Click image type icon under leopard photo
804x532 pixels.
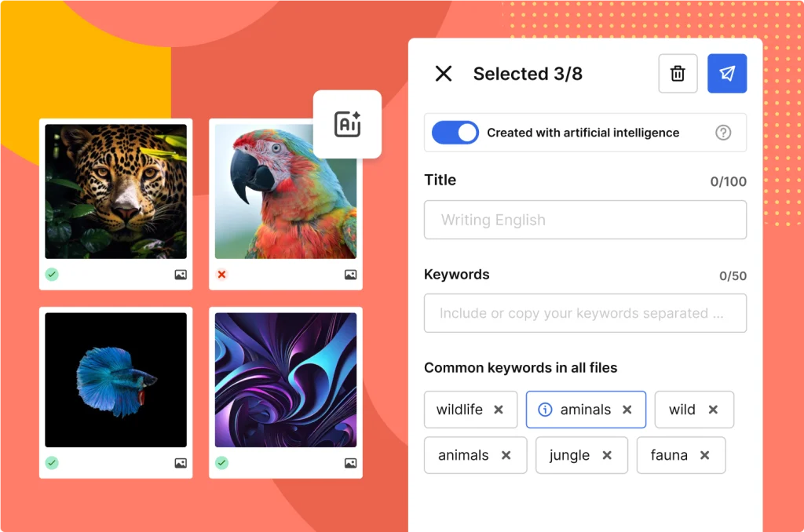(181, 275)
